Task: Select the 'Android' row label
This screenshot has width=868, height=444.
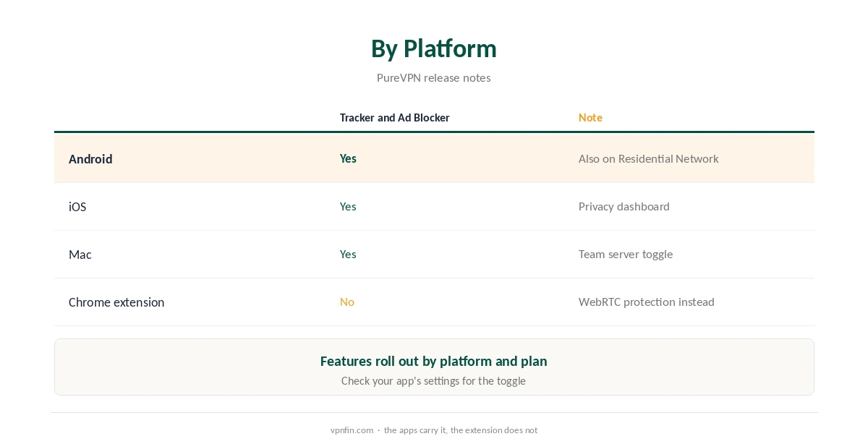Action: coord(90,158)
